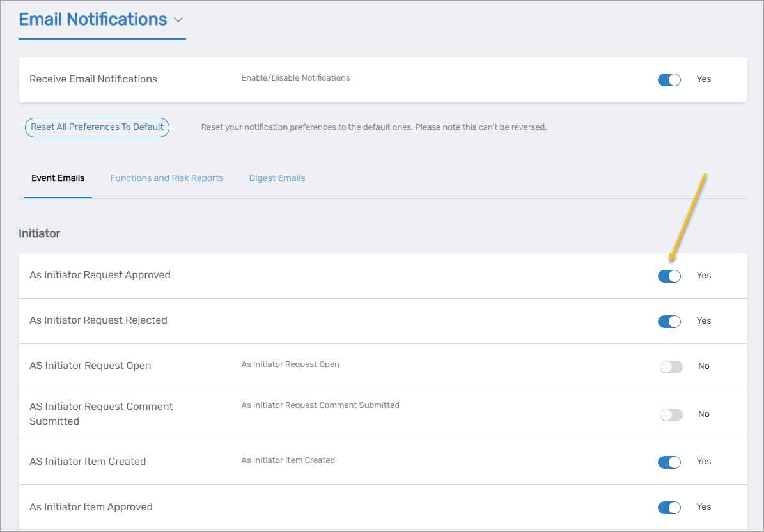Disable the AS Initiator Item Created toggle
Screen dimensions: 764x532
pyautogui.click(x=669, y=462)
